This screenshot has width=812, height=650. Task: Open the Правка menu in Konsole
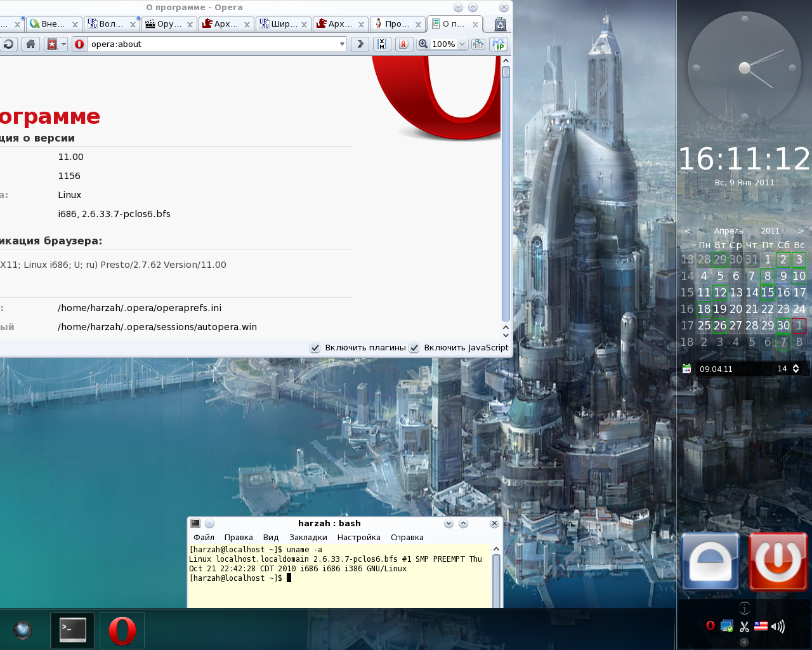tap(239, 538)
